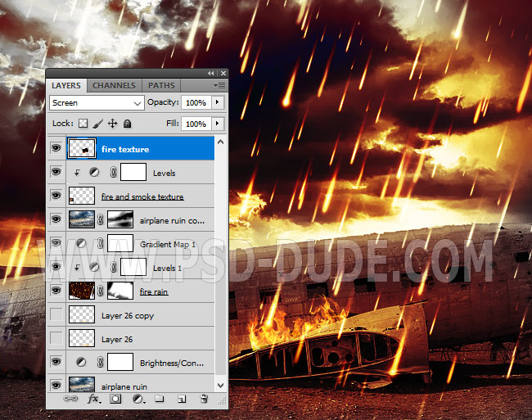Click airplane ruin copy mask thumbnail
The height and width of the screenshot is (420, 532).
120,219
